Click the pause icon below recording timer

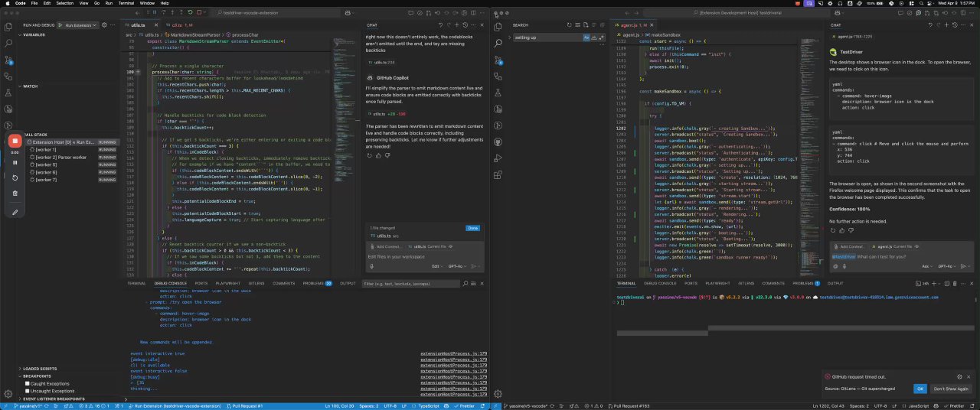(15, 162)
